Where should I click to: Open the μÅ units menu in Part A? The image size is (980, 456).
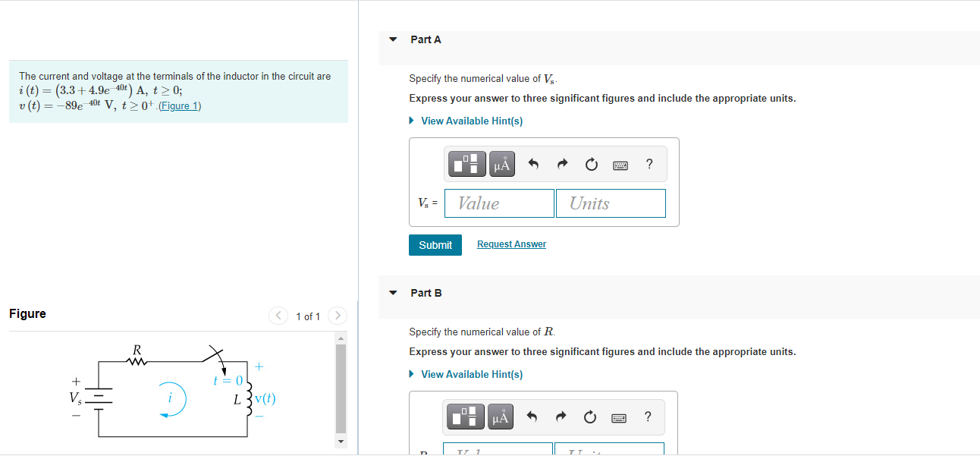click(x=501, y=163)
